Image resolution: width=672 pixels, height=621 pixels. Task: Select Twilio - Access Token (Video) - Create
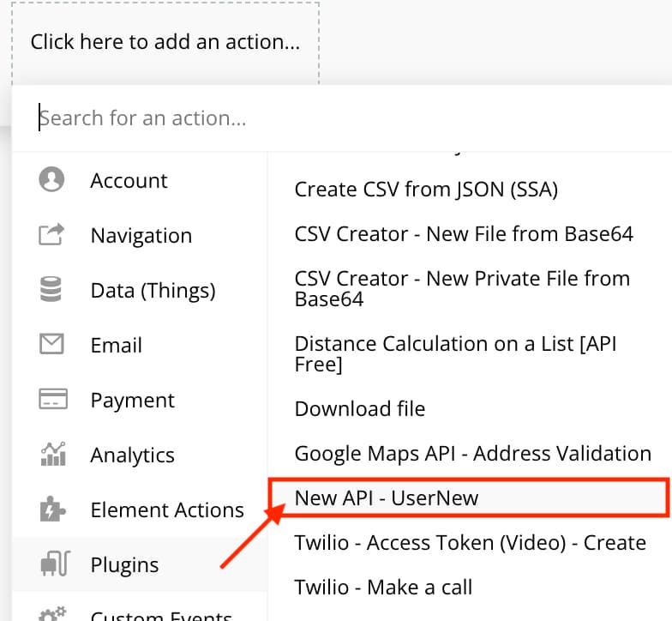pos(470,542)
